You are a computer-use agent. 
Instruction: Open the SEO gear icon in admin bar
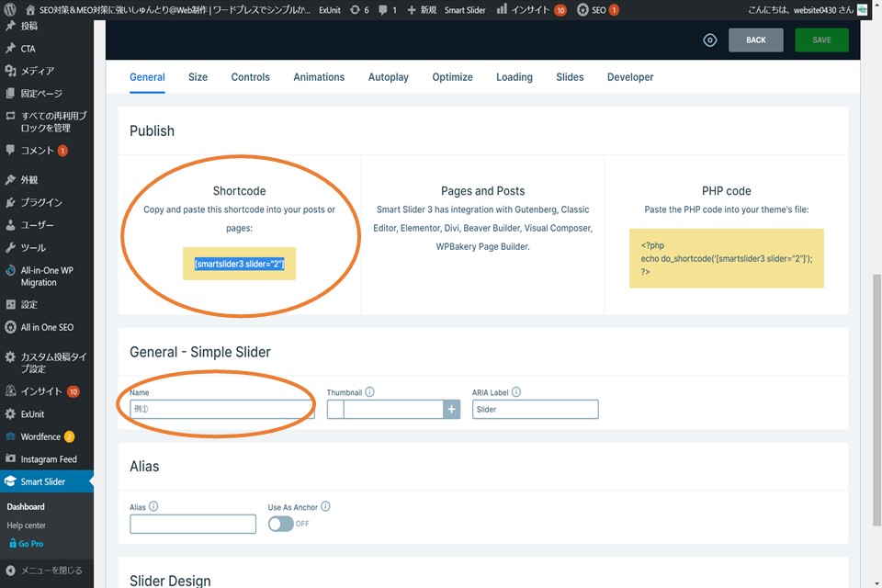pos(582,9)
